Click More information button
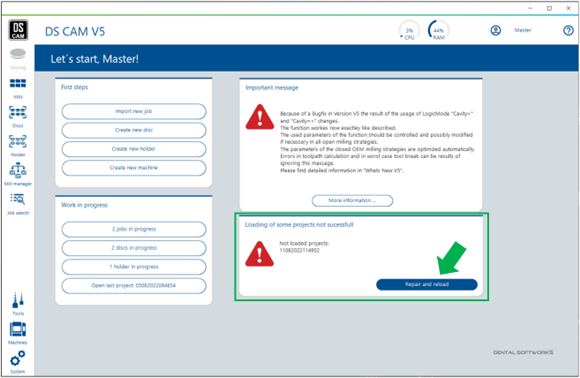Image resolution: width=580 pixels, height=378 pixels. [x=352, y=200]
